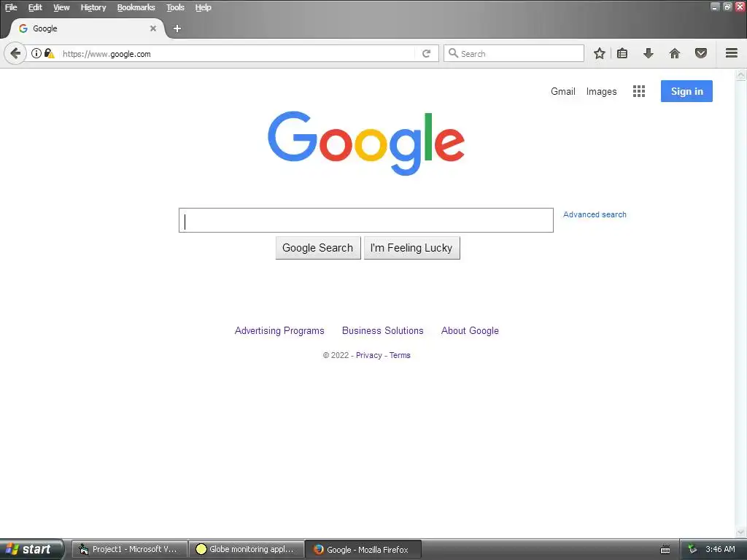747x560 pixels.
Task: Close the Google tab
Action: 153,28
